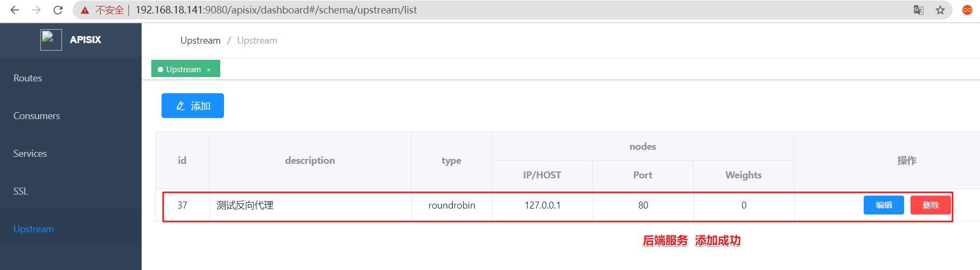Open Routes in the sidebar
Image resolution: width=980 pixels, height=270 pixels.
click(x=27, y=78)
